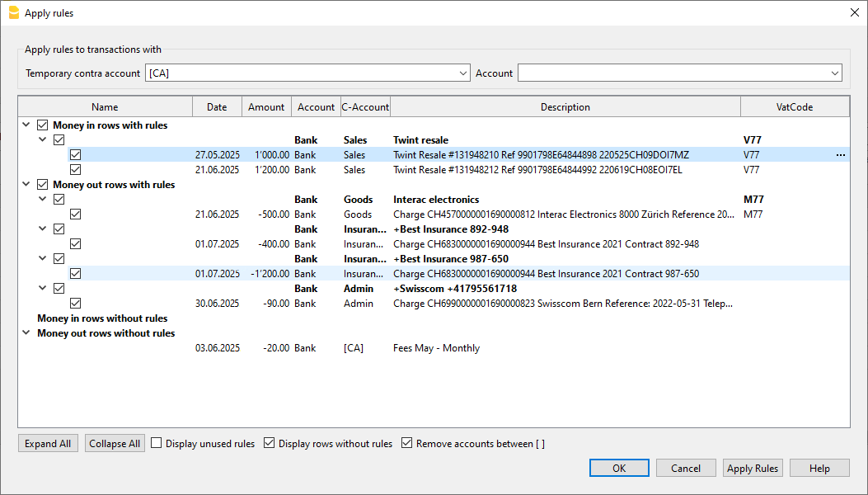Screen dimensions: 868x495
Task: Uncheck Money in rows with rules checkbox
Action: pyautogui.click(x=43, y=125)
